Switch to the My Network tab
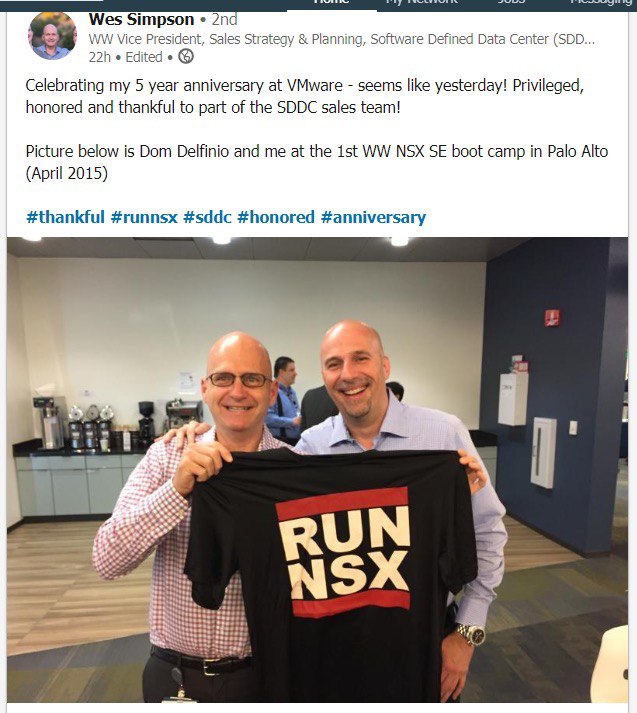 [x=421, y=2]
